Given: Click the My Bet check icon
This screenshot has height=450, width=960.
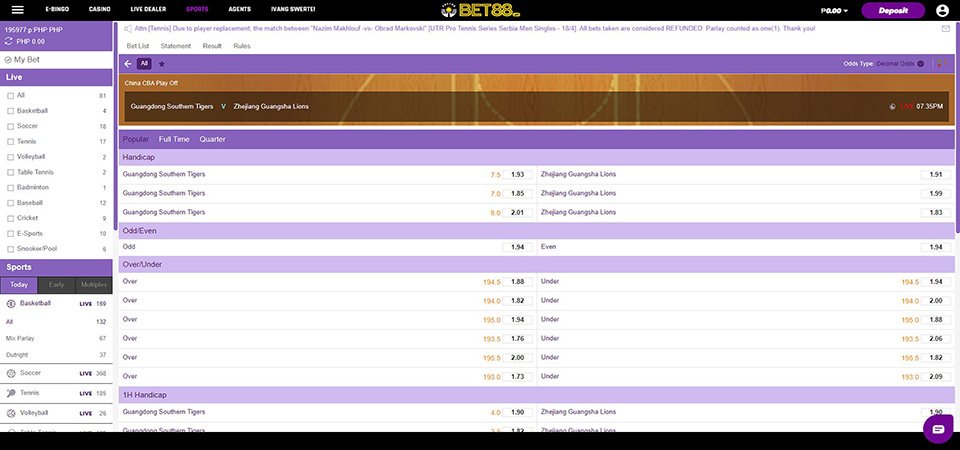Looking at the screenshot, I should coord(8,60).
